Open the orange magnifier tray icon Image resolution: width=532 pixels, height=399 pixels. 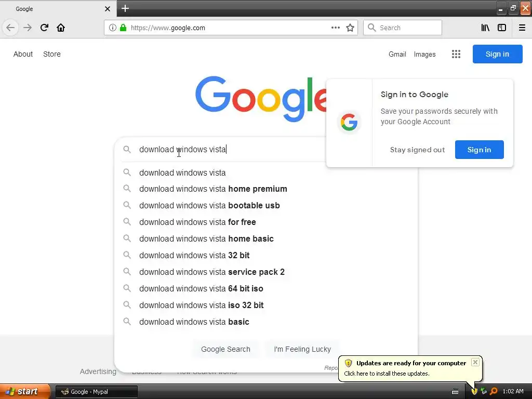point(494,391)
